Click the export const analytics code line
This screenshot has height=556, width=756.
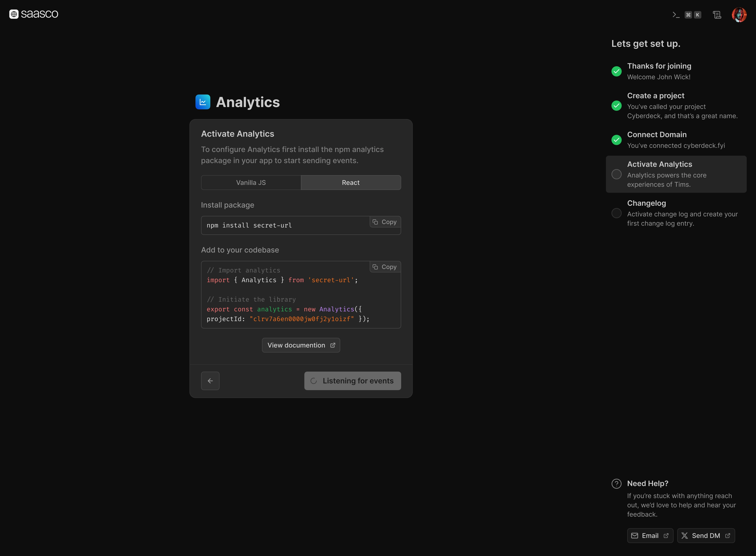tap(284, 309)
